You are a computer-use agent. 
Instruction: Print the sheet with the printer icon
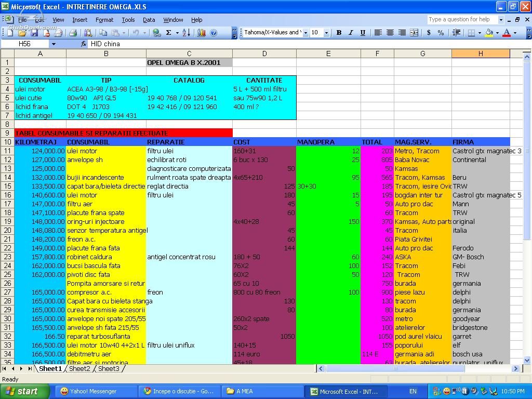coord(73,33)
